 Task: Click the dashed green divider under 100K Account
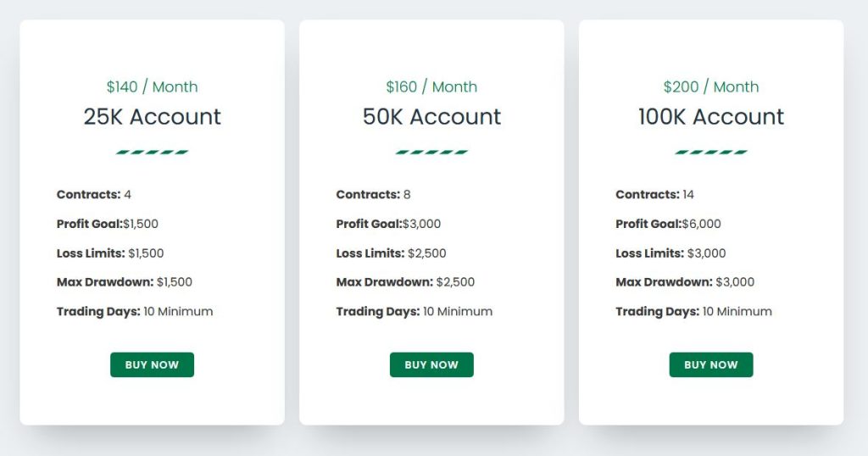(x=711, y=153)
